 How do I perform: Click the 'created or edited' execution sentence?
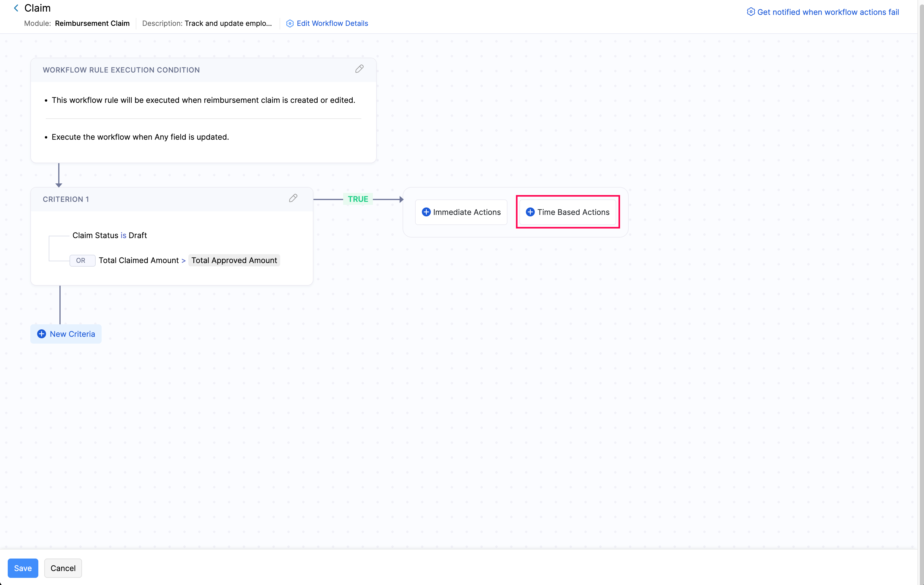(x=204, y=100)
